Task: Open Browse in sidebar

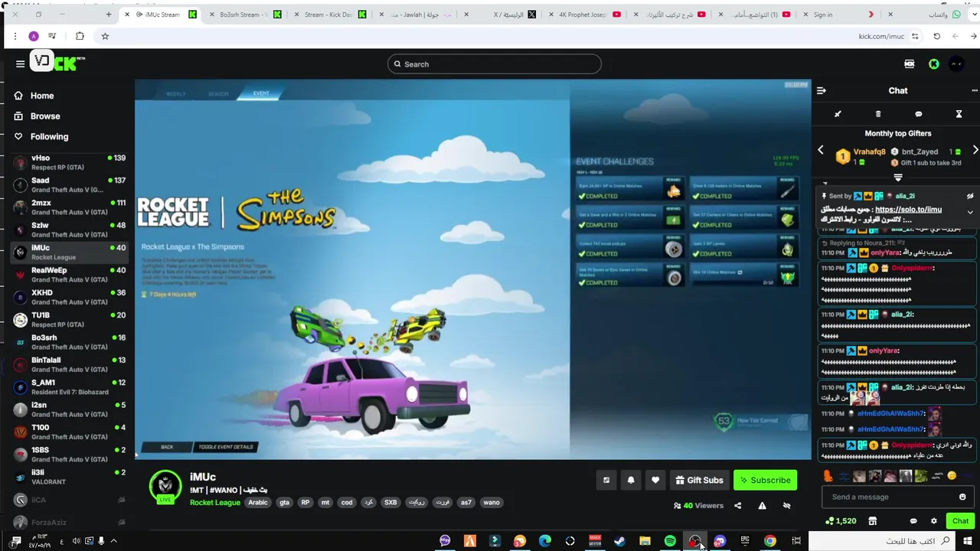Action: 45,116
